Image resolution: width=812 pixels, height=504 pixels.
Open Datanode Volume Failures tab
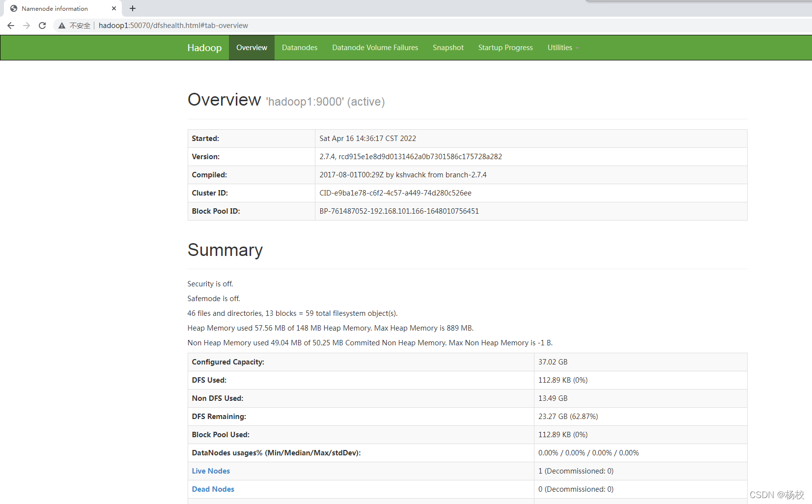point(375,48)
